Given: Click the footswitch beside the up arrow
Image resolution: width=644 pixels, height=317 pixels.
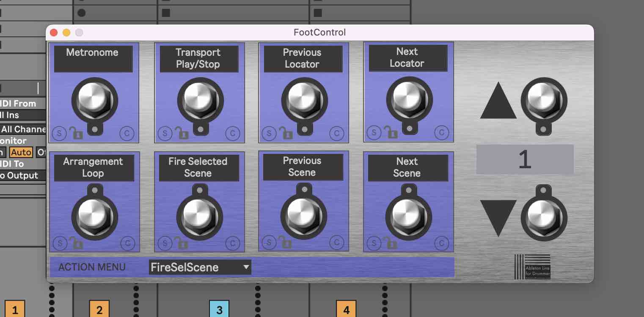Looking at the screenshot, I should pyautogui.click(x=544, y=101).
